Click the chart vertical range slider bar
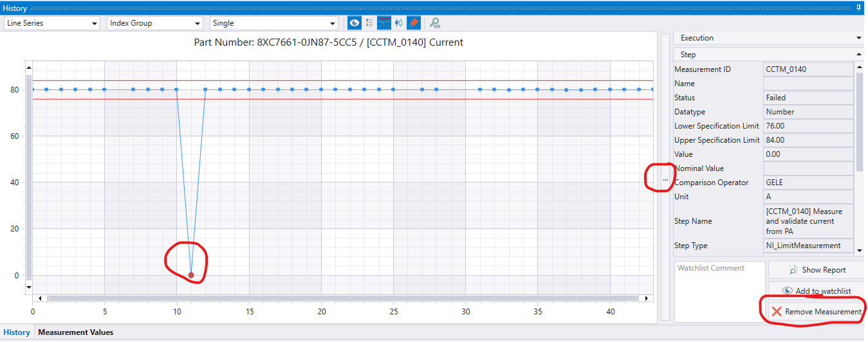Viewport: 868px width, 342px height. tap(28, 178)
